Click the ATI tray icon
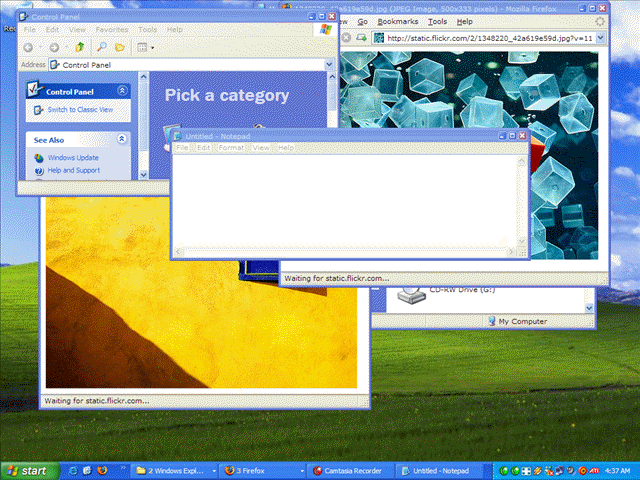This screenshot has height=480, width=640. (x=594, y=471)
